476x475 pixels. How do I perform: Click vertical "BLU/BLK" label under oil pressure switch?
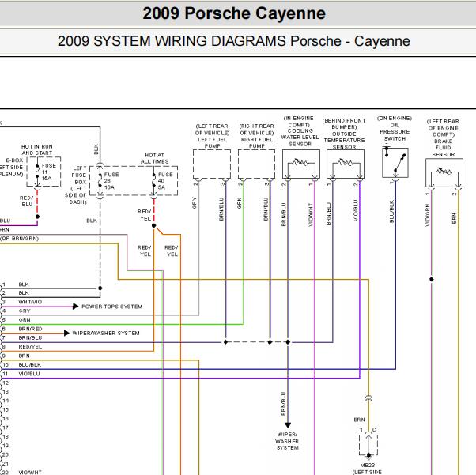pos(391,211)
